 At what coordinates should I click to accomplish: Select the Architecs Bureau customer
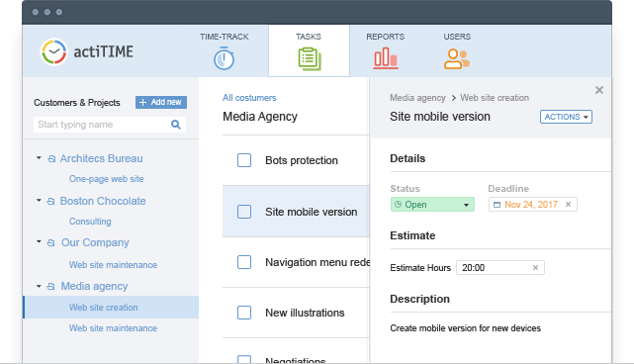[102, 158]
